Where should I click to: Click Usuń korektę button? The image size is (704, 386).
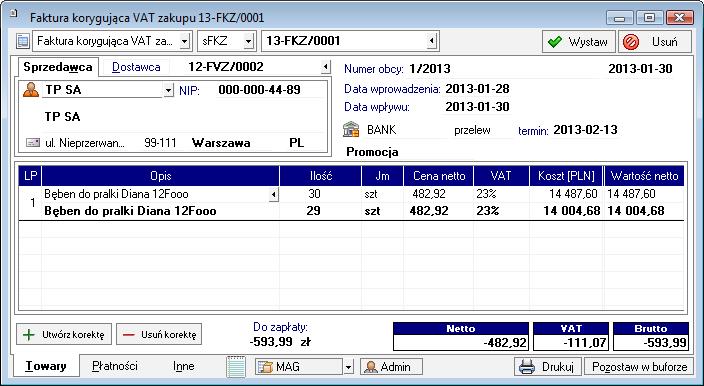coord(159,334)
